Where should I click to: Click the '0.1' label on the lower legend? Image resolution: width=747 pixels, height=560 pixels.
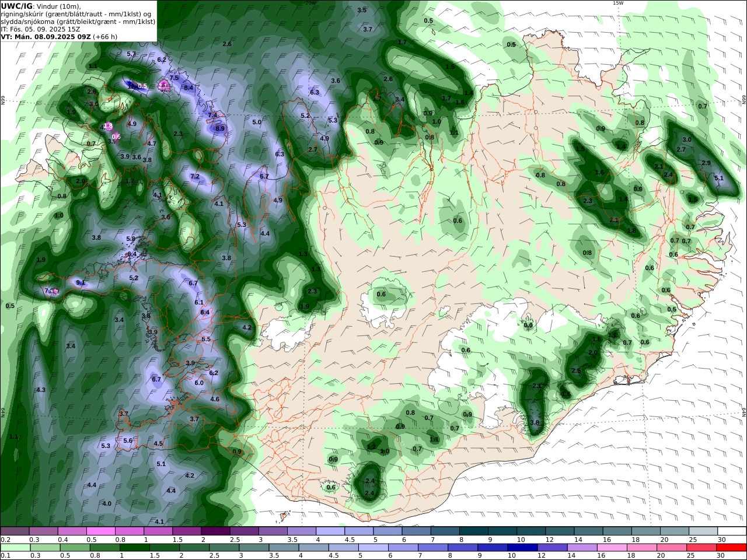5,556
